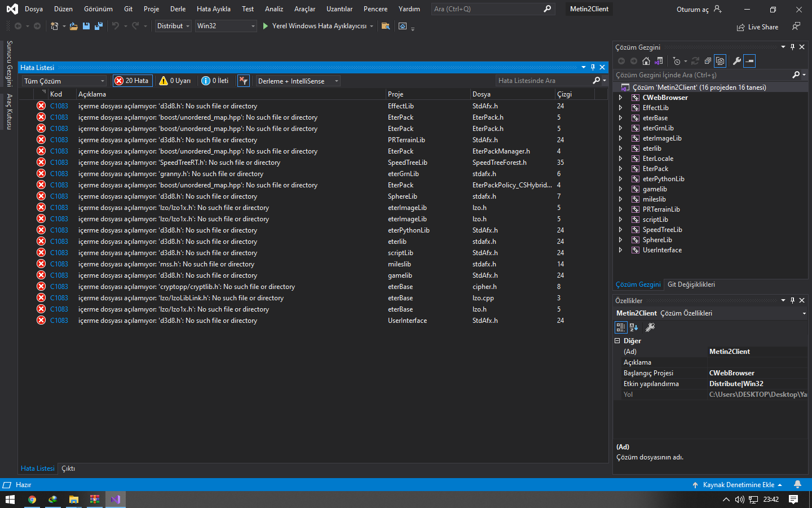Open the Tüm Çözüm scope dropdown
The image size is (812, 508).
pyautogui.click(x=64, y=81)
